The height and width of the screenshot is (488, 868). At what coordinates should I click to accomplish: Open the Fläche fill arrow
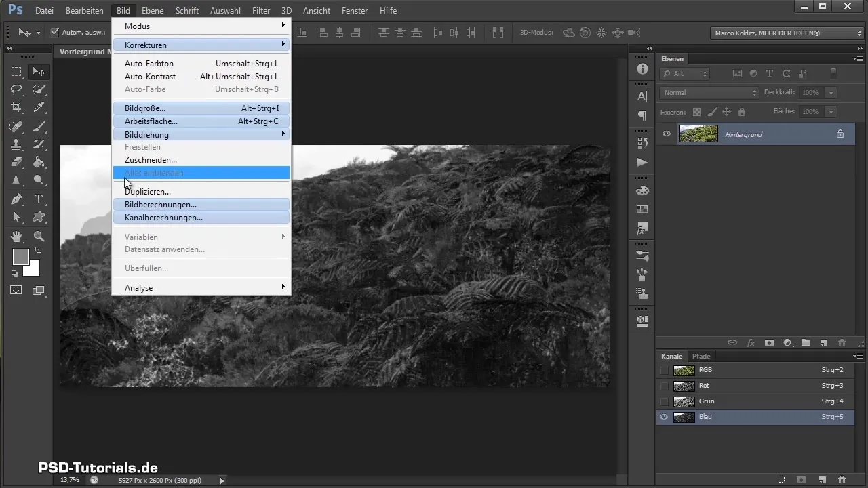tap(831, 111)
